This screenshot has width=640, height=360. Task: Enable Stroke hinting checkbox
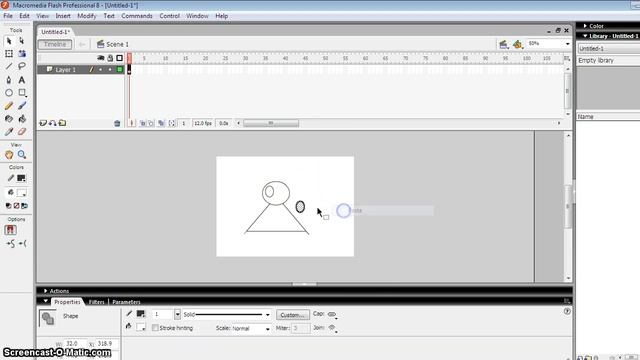coord(155,328)
